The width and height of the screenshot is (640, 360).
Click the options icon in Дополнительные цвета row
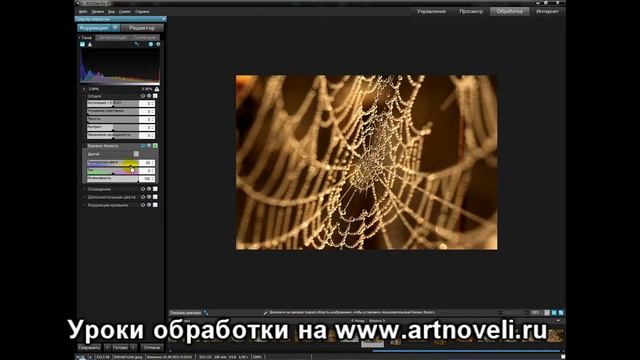click(x=149, y=197)
